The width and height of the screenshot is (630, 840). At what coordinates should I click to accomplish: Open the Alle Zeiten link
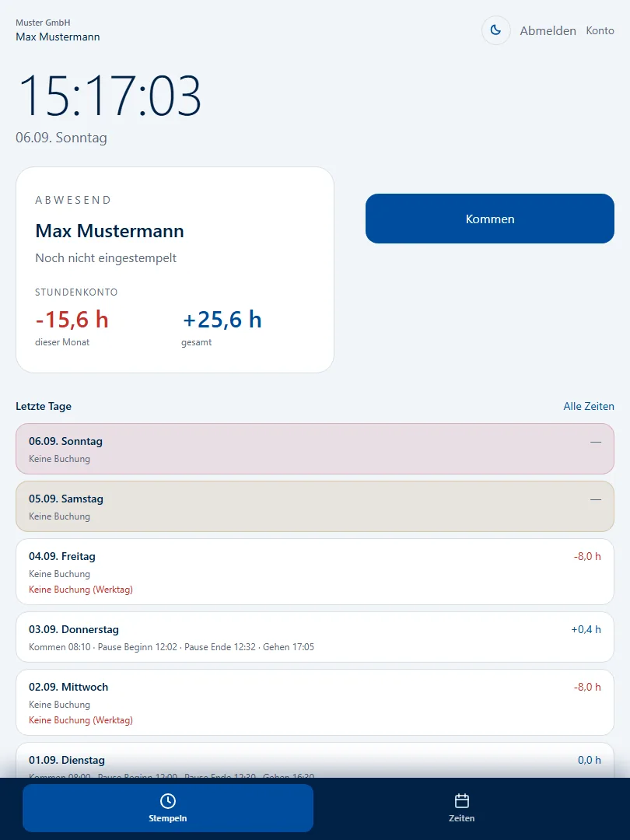(x=588, y=406)
